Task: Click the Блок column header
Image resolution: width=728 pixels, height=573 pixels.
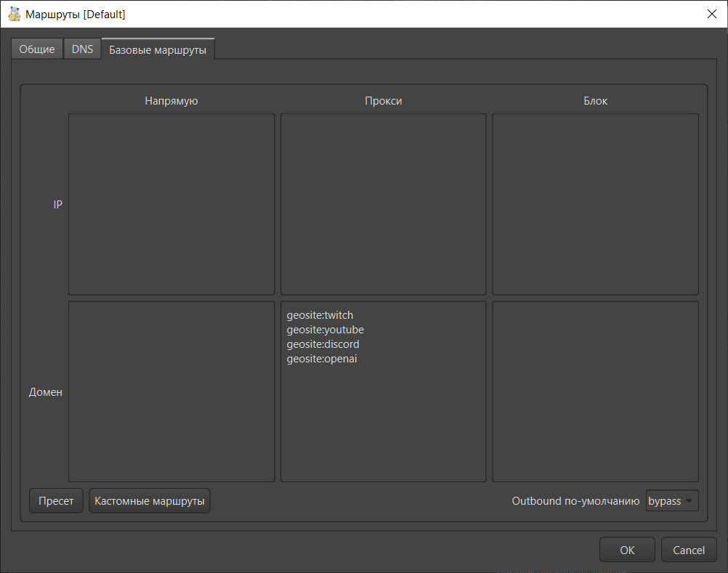Action: (595, 101)
